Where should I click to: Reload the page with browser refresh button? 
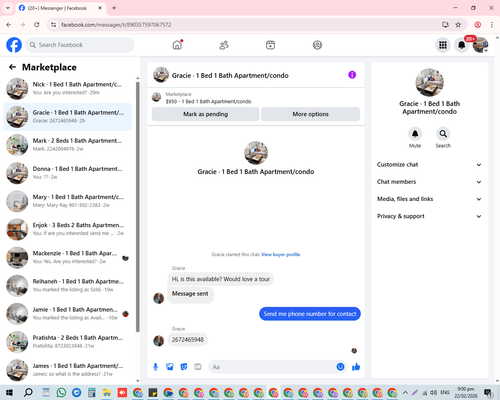[37, 25]
